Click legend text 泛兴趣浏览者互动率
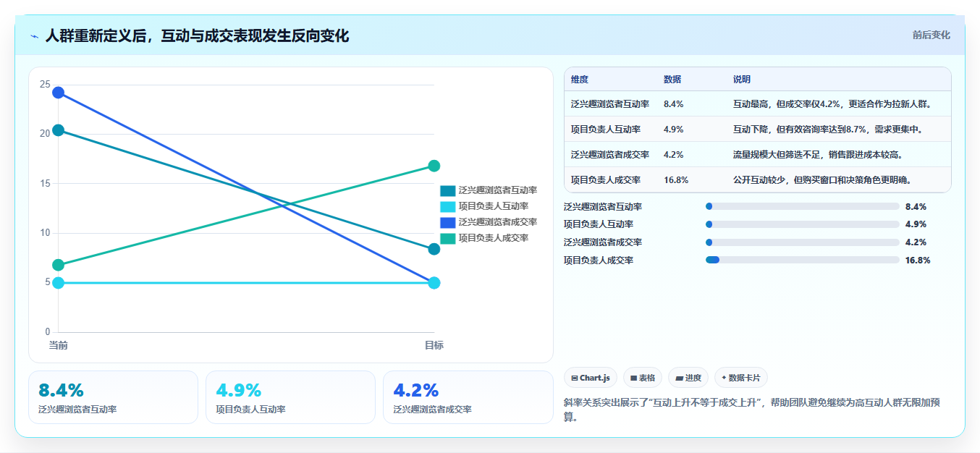 pyautogui.click(x=498, y=191)
